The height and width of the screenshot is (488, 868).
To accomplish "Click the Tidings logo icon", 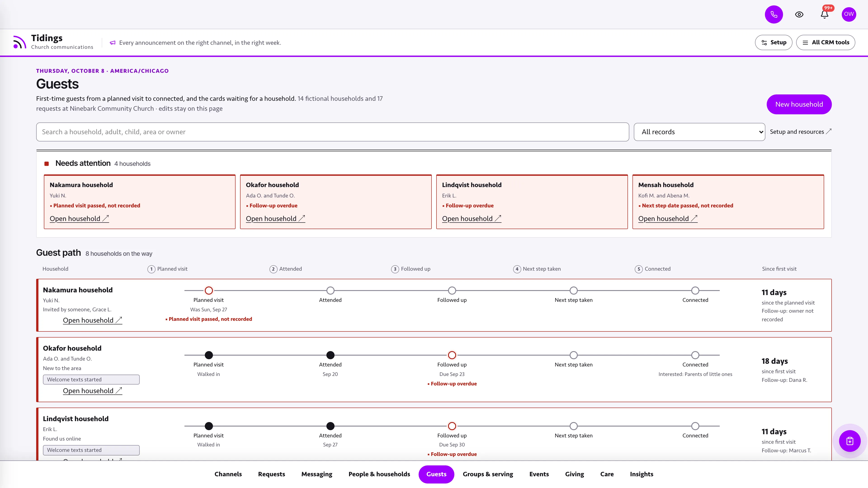I will pos(19,42).
